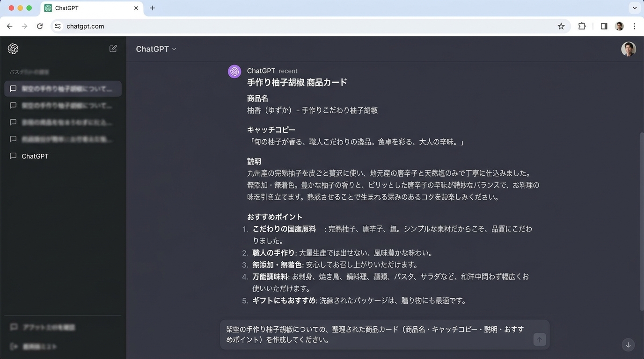
Task: Switch to the ChatGPT browser tab
Action: pyautogui.click(x=89, y=8)
